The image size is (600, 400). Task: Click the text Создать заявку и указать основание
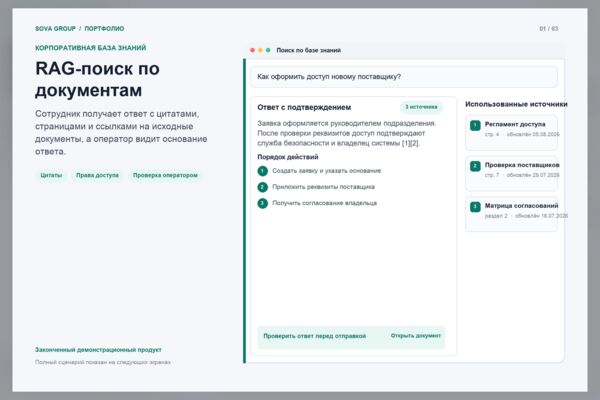pyautogui.click(x=326, y=171)
